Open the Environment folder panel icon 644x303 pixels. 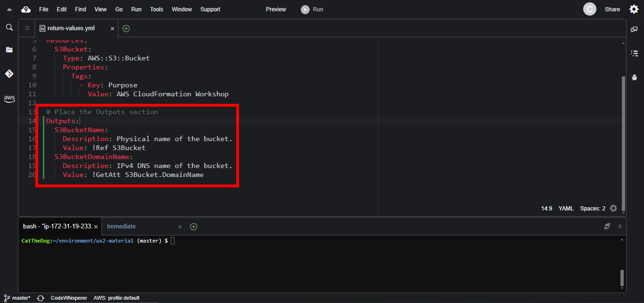click(9, 50)
